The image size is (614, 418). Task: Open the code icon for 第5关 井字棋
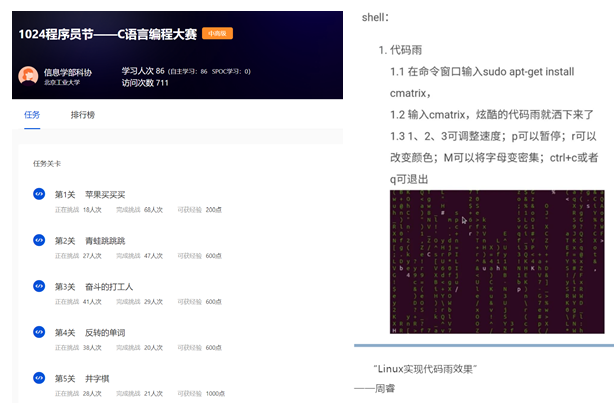pos(39,378)
